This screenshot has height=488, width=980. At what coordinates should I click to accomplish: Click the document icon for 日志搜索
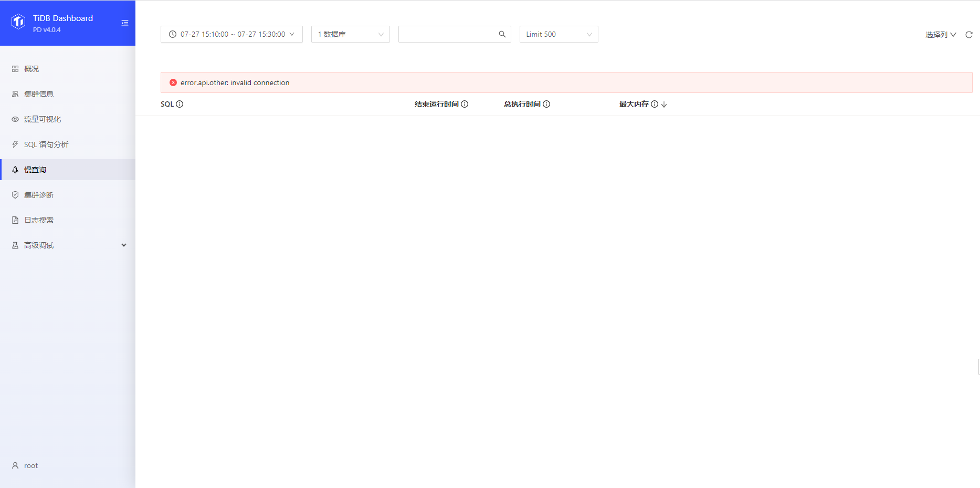[x=15, y=220]
